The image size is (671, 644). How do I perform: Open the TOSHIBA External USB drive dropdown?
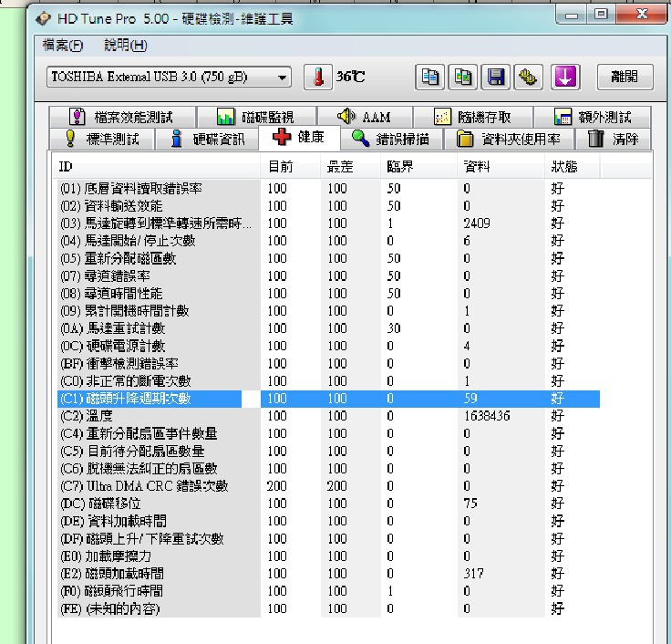pos(169,77)
